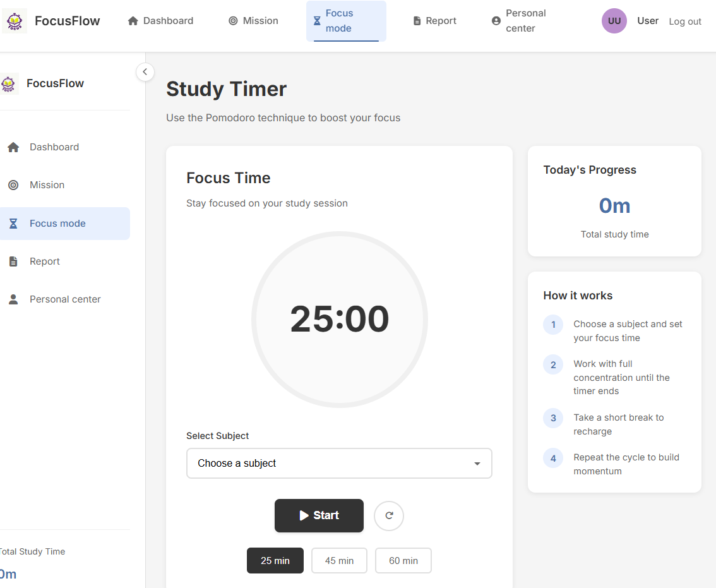Click the Select Subject label

click(x=217, y=436)
